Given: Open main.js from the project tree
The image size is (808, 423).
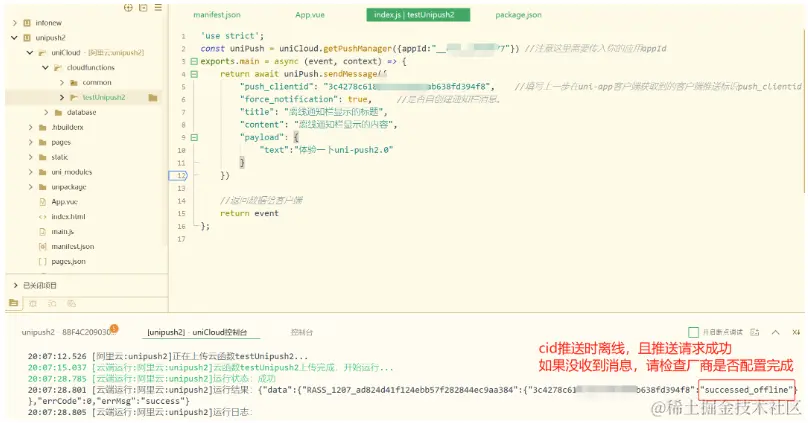Looking at the screenshot, I should click(x=62, y=232).
